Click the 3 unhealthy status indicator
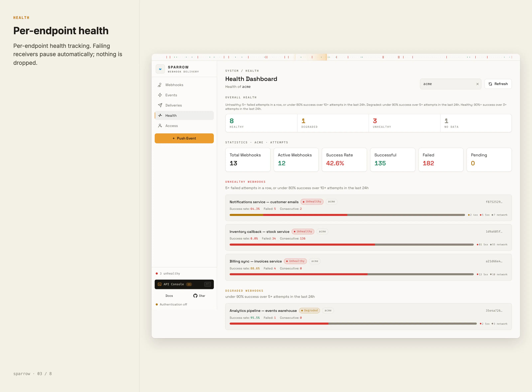Screen dimensions: 532x392 click(168, 274)
